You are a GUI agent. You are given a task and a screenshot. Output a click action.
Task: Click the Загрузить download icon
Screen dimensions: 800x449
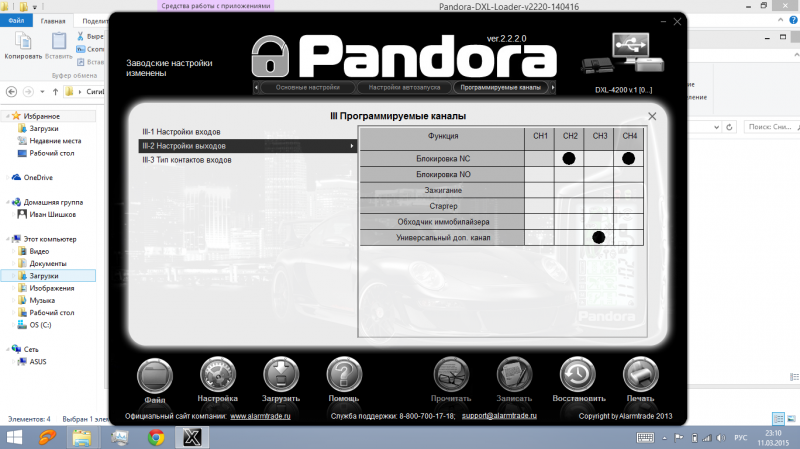(281, 376)
